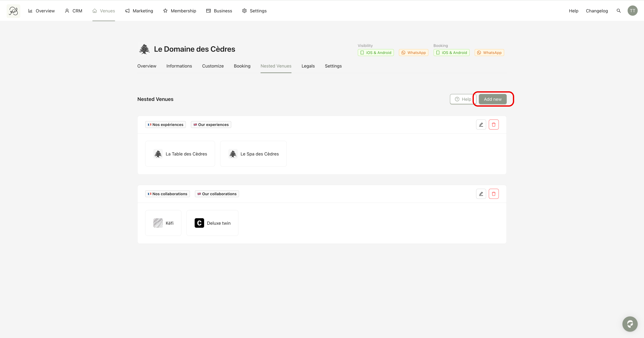644x338 pixels.
Task: Click the app logo in top-left
Action: pos(14,11)
